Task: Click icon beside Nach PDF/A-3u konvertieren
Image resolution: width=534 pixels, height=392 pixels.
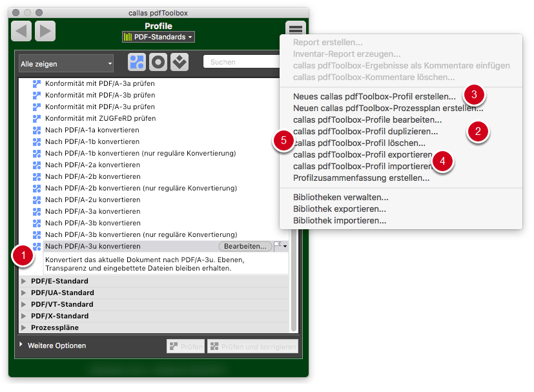Action: point(36,246)
